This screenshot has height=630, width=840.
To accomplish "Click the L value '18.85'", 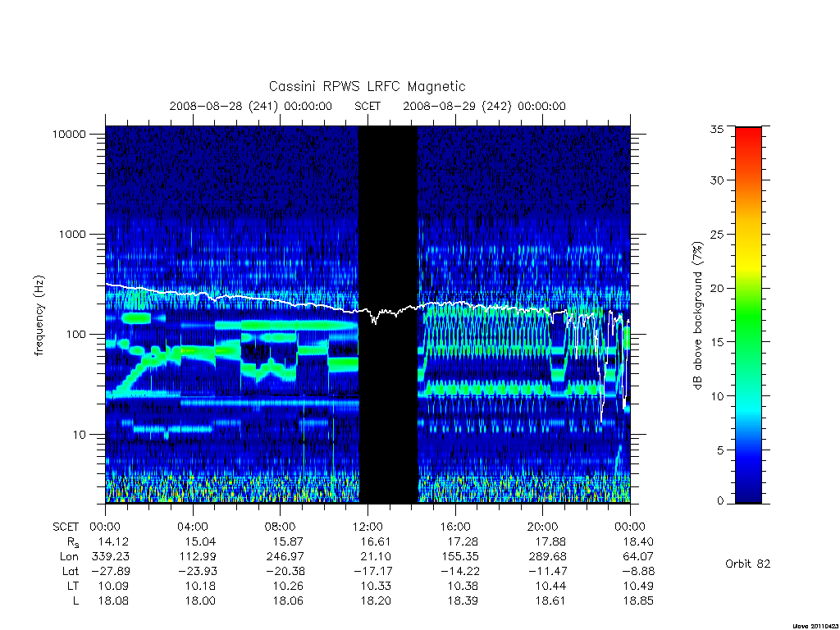I will pyautogui.click(x=638, y=601).
